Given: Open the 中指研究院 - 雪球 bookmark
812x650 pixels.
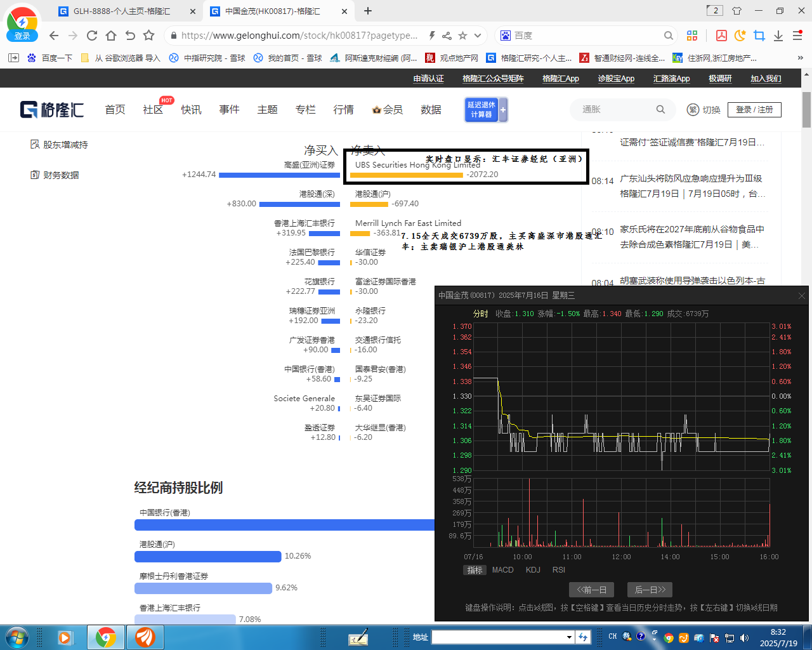Looking at the screenshot, I should pyautogui.click(x=207, y=58).
